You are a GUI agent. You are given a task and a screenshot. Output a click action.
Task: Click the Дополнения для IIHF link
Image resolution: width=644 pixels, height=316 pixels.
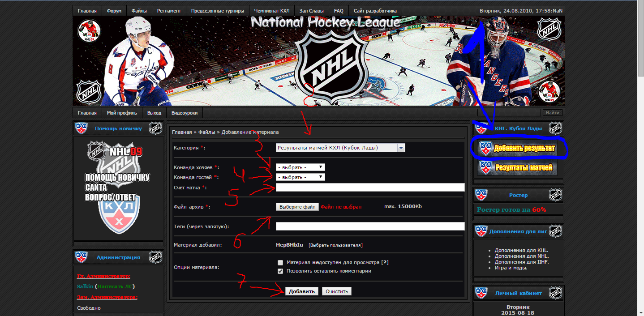point(522,262)
